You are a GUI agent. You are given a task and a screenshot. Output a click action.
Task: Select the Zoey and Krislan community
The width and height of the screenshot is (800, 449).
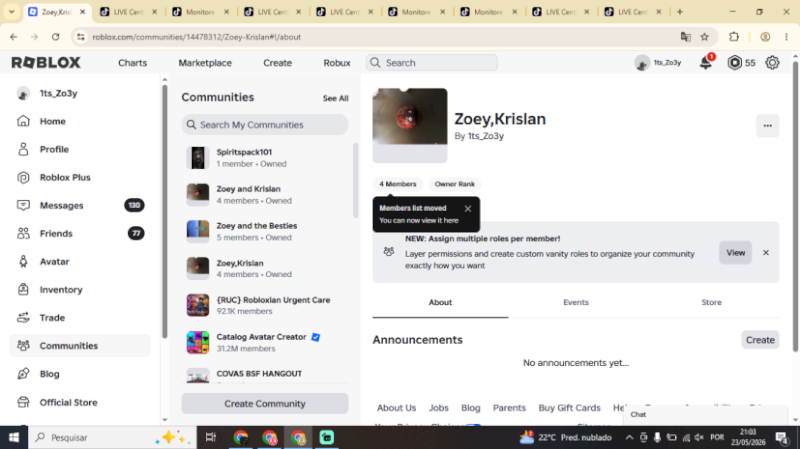pos(265,195)
